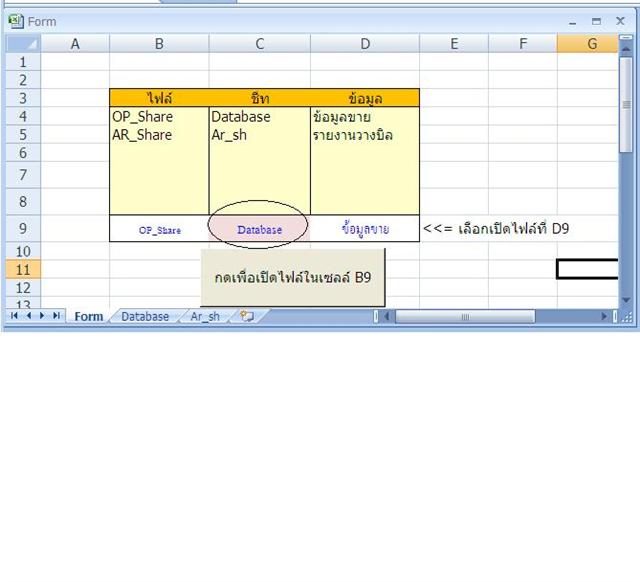Go to the first sheet tab arrow

(x=14, y=316)
